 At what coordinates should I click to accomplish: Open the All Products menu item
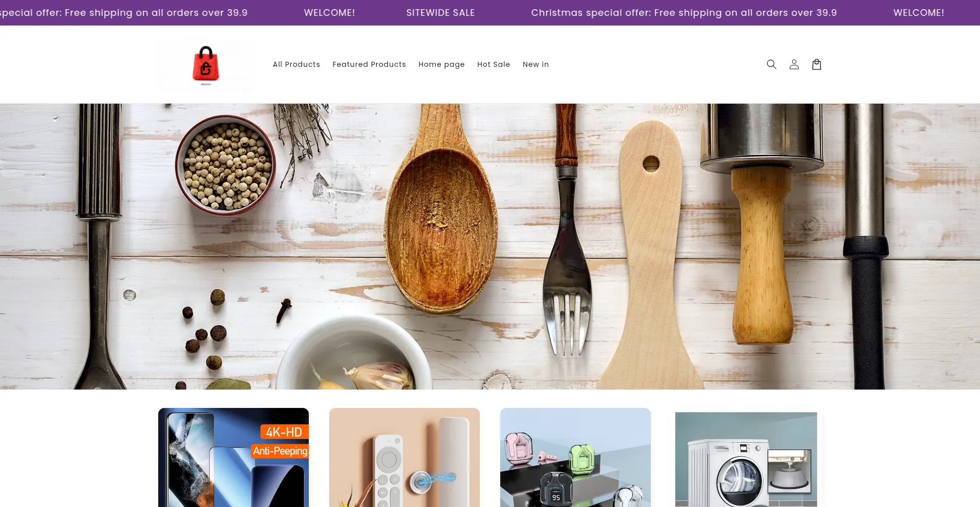click(296, 64)
